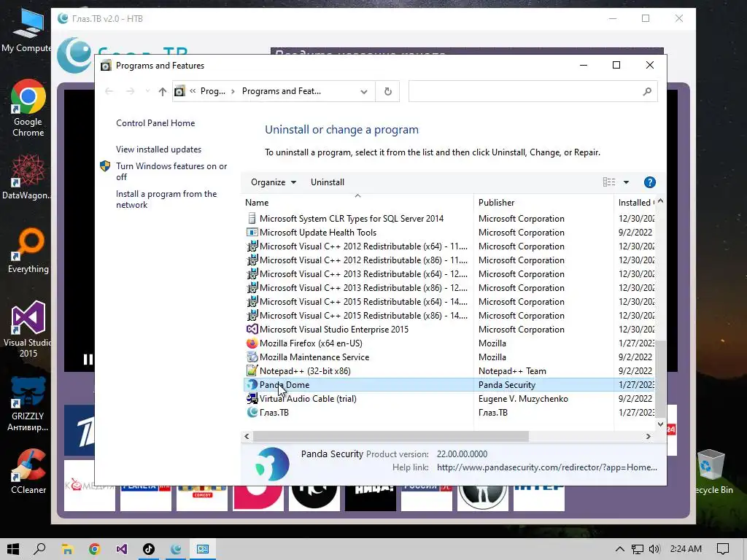Launch DataWagon desktop shortcut
This screenshot has width=747, height=560.
click(27, 176)
